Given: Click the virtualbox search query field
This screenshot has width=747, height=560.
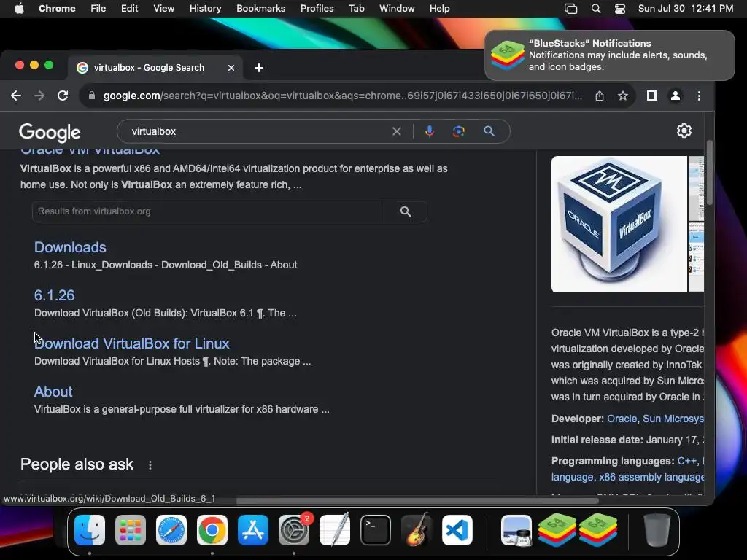Looking at the screenshot, I should pyautogui.click(x=258, y=131).
